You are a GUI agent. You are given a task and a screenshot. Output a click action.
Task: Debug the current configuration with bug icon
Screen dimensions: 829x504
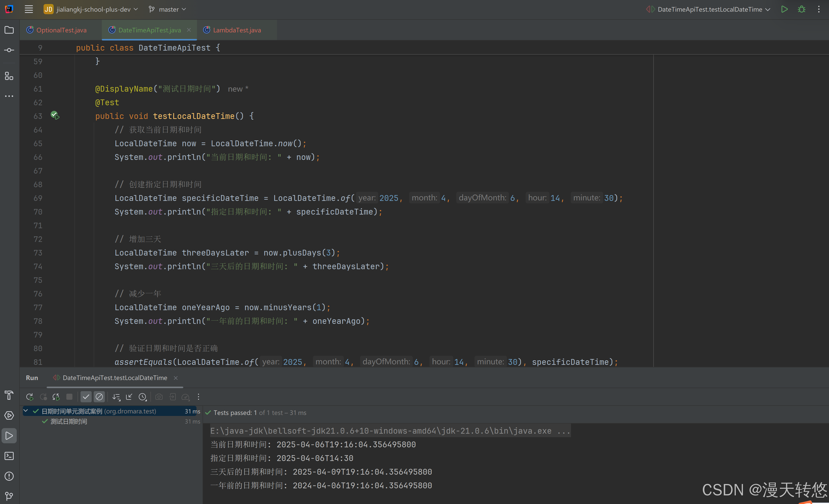tap(802, 9)
